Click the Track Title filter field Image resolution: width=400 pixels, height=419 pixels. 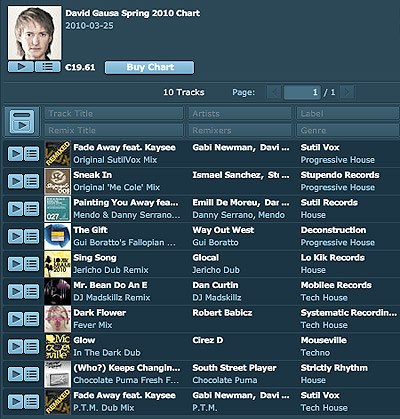pyautogui.click(x=114, y=113)
